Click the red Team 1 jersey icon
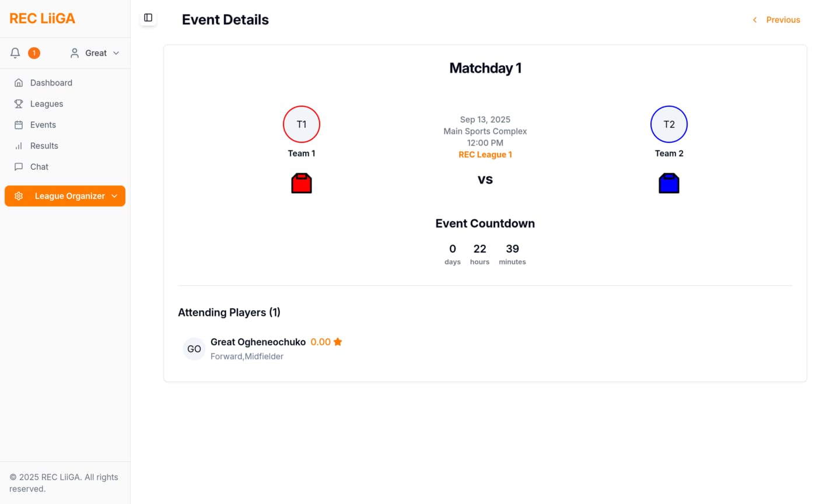The image size is (840, 504). 302,183
